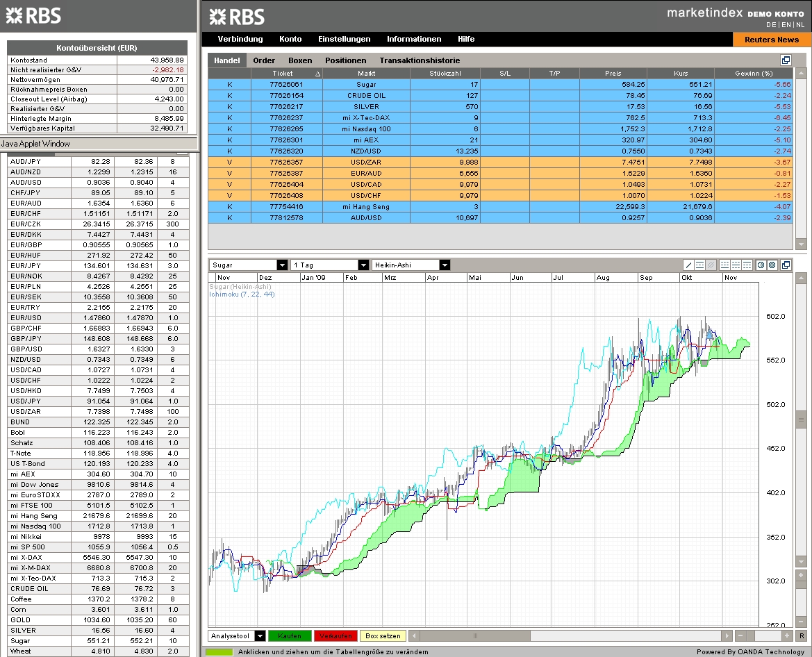The image size is (812, 657).
Task: Select the horizontal line drawing tool
Action: tap(699, 265)
